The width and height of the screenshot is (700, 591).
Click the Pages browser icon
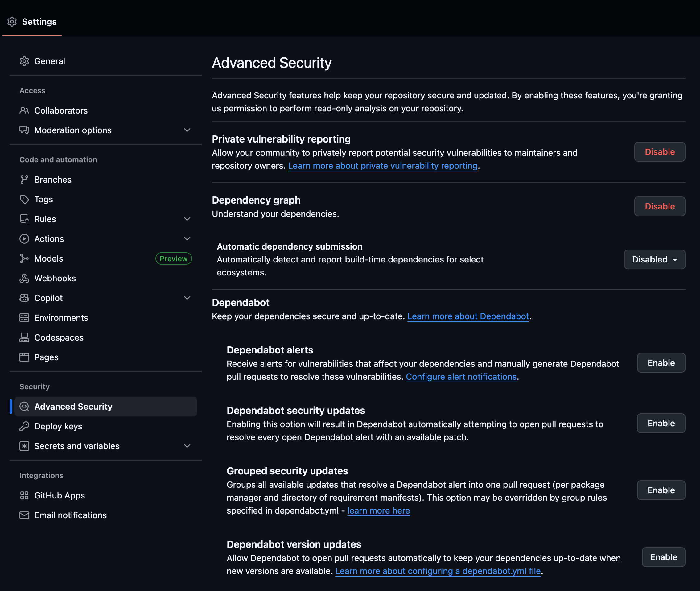pos(24,357)
